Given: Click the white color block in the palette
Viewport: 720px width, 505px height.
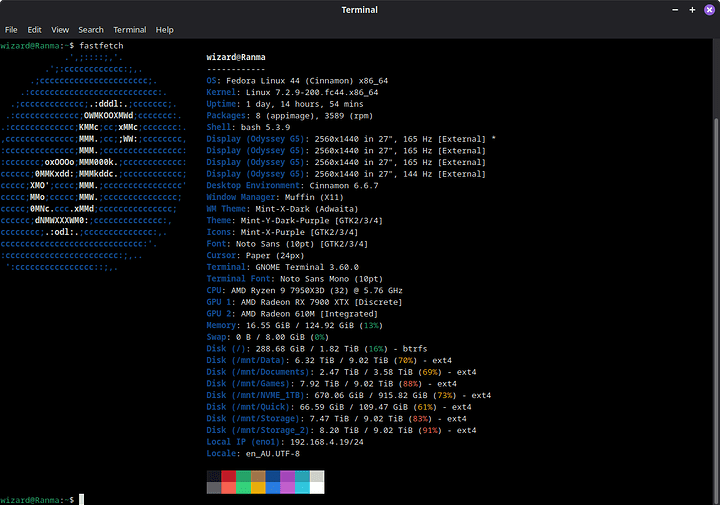Looking at the screenshot, I should click(317, 488).
